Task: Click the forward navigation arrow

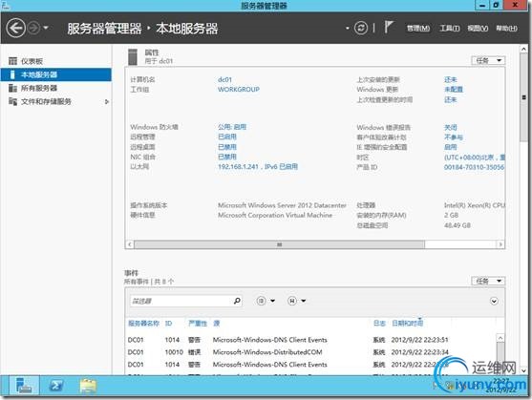Action: pyautogui.click(x=33, y=28)
